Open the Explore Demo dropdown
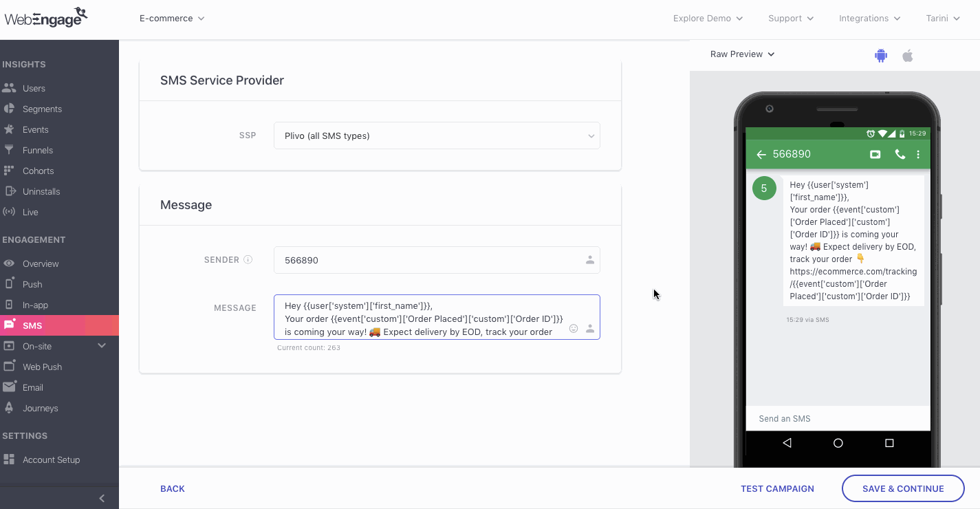The image size is (980, 509). click(708, 19)
